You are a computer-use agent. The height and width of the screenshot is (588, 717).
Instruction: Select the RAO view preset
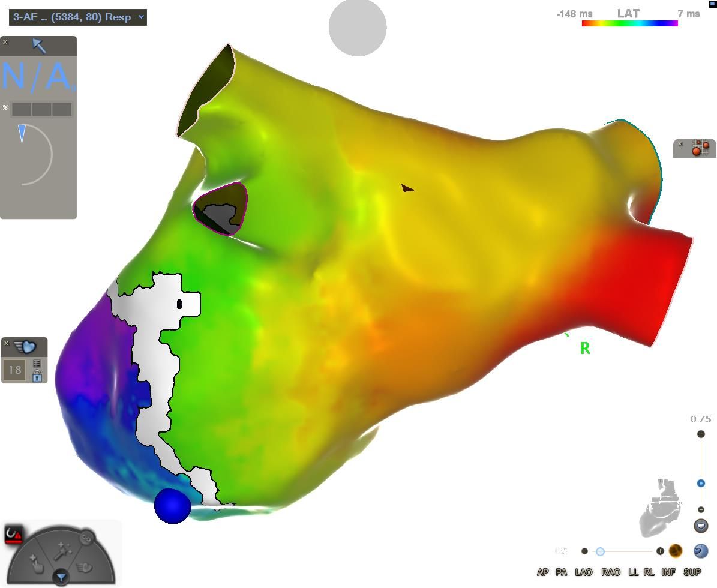point(611,572)
